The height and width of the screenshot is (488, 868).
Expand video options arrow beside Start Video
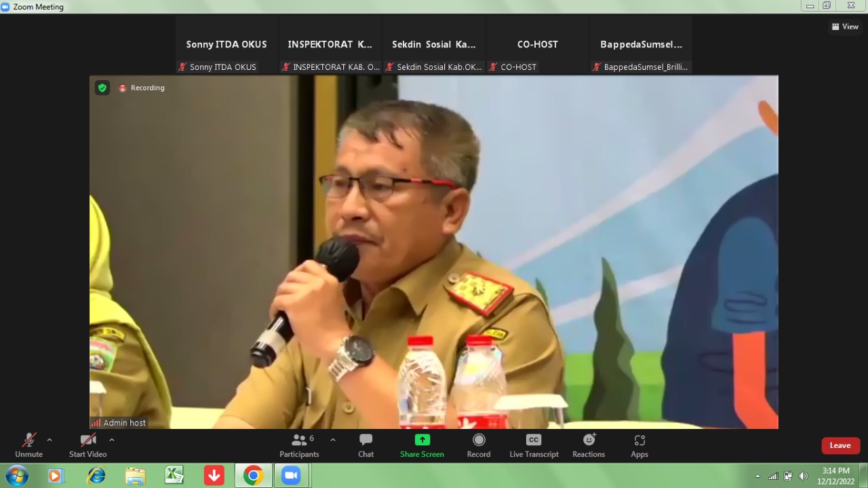click(112, 440)
